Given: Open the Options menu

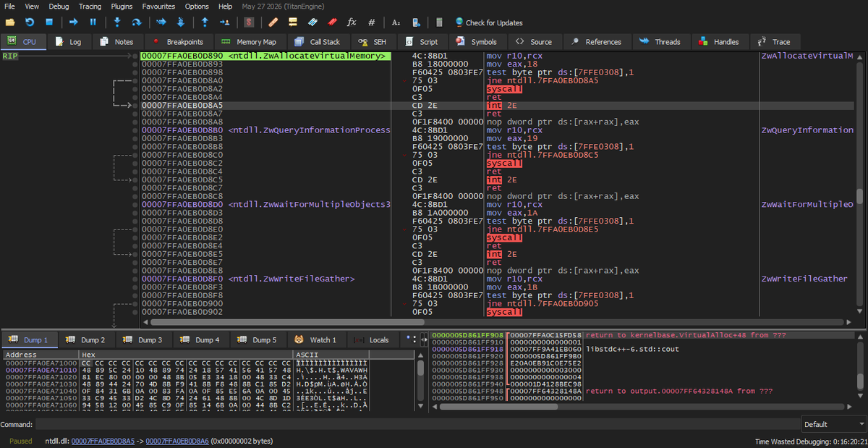Looking at the screenshot, I should coord(197,6).
